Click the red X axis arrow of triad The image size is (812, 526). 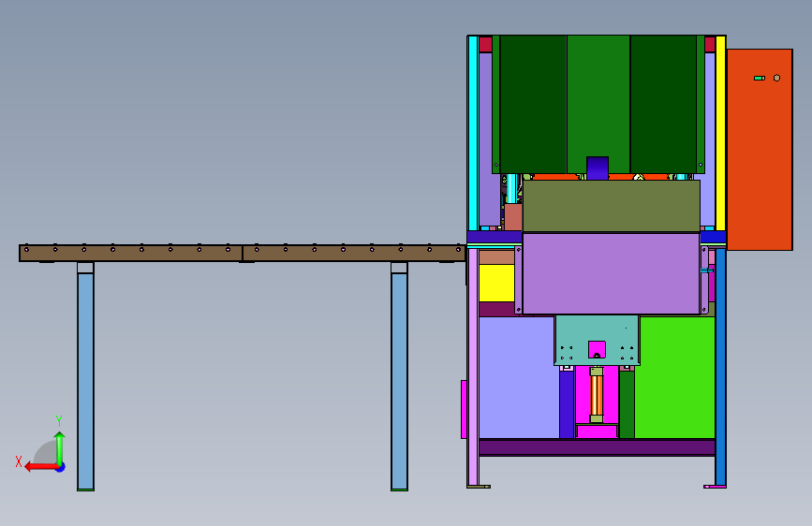[40, 467]
